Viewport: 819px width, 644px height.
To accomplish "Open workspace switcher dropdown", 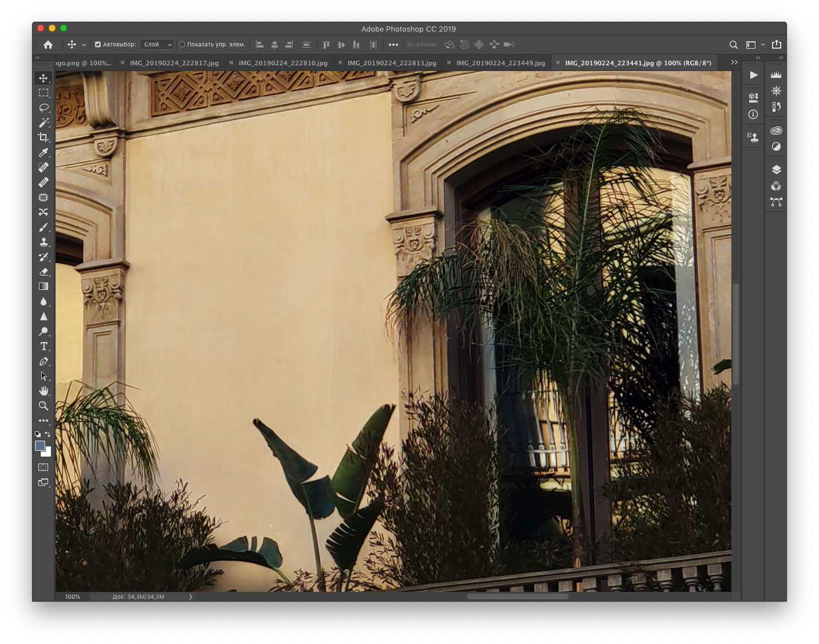I will pos(755,45).
